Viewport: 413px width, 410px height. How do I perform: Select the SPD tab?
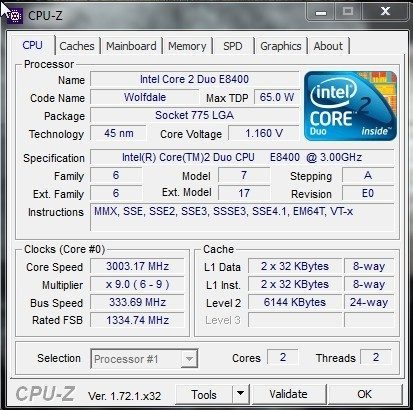(x=233, y=46)
